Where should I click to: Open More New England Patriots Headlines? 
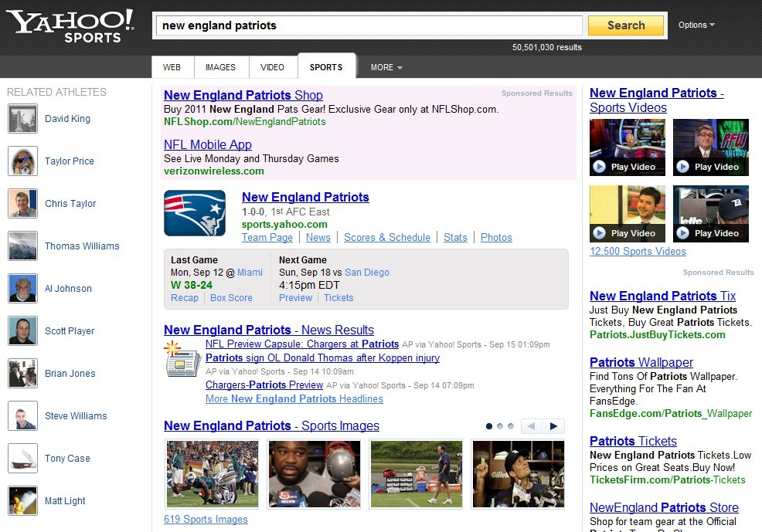click(x=294, y=398)
